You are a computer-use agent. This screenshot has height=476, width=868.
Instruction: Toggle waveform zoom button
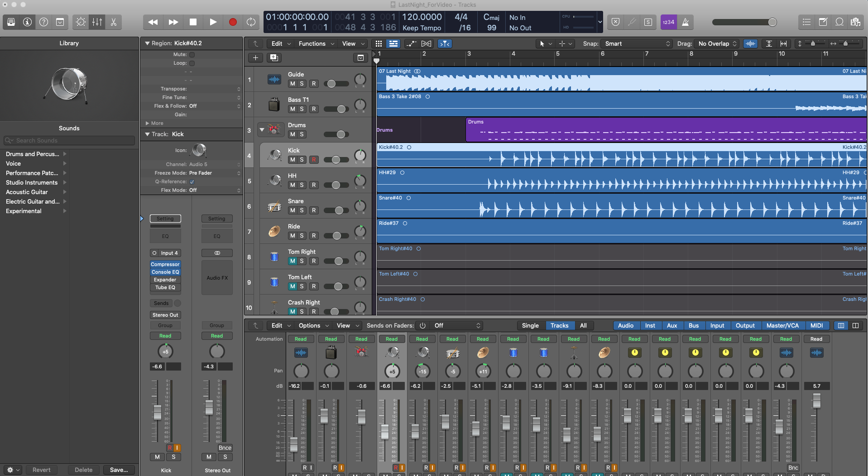(750, 43)
